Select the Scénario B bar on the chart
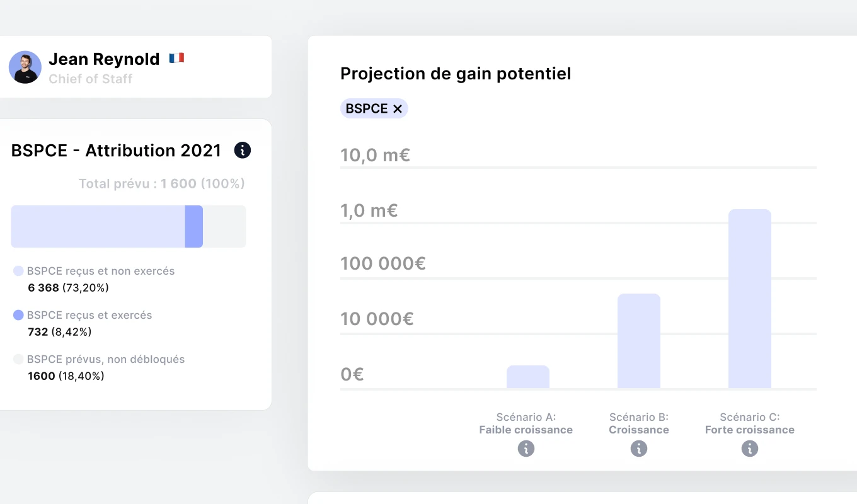The height and width of the screenshot is (504, 857). 639,340
